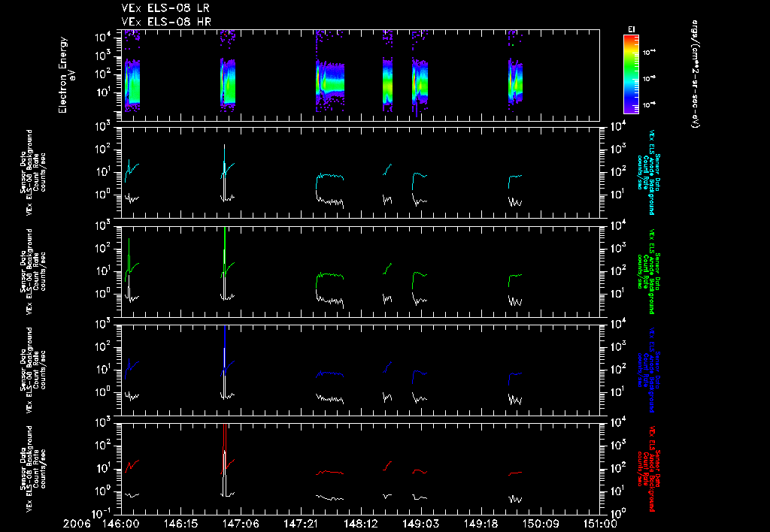Click the wide spectrogram burst after 147:21
Image resolution: width=770 pixels, height=532 pixels.
[330, 81]
